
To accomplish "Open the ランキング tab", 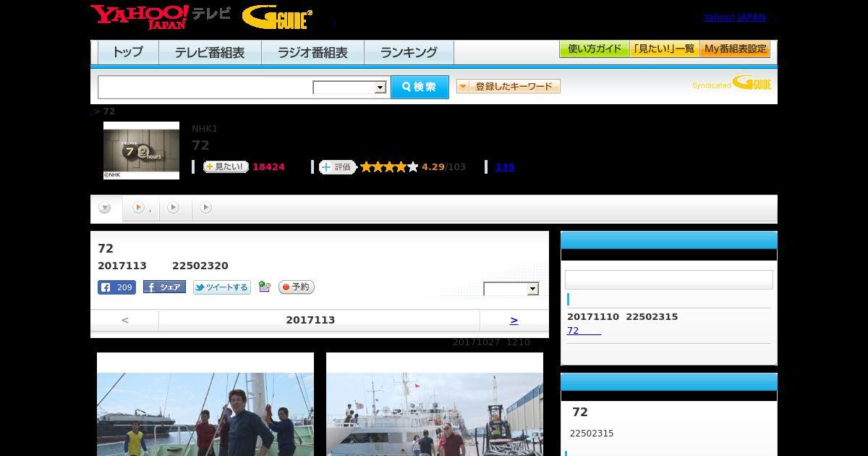I will coord(409,52).
